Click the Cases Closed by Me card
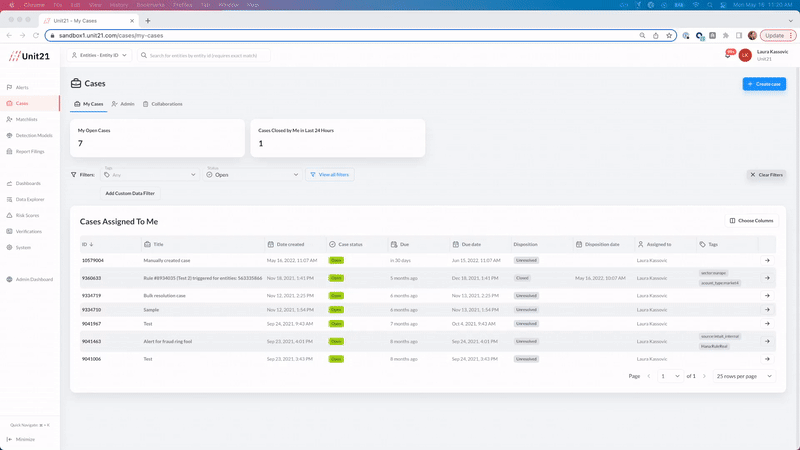The height and width of the screenshot is (450, 800). coord(337,138)
